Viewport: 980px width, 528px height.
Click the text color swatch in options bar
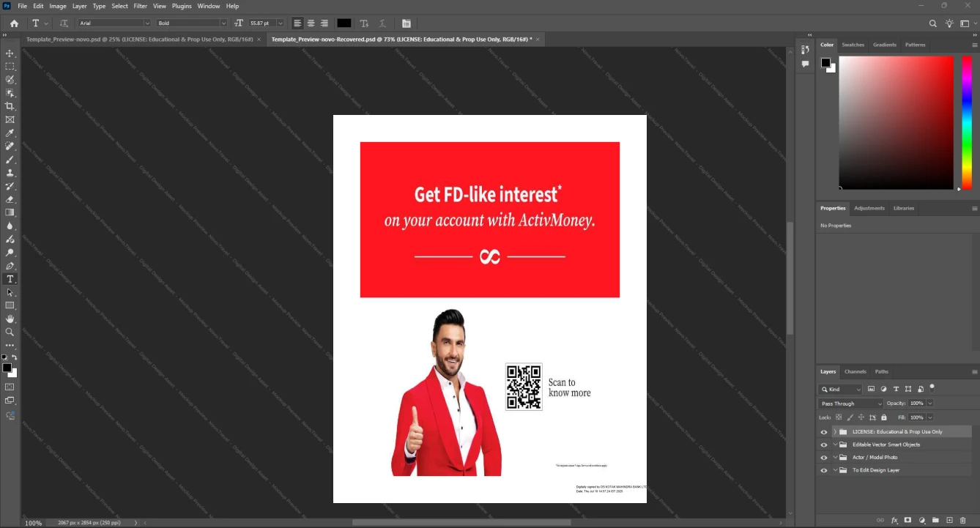point(344,23)
